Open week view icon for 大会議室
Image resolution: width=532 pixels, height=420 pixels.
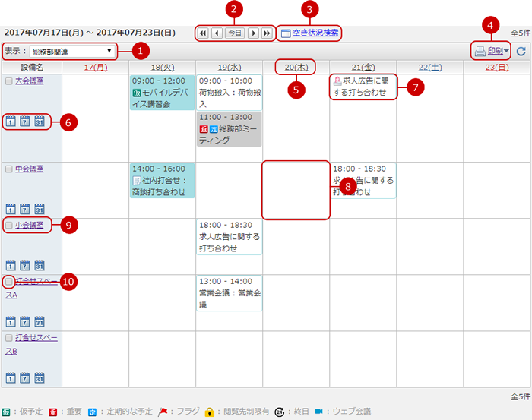click(25, 122)
